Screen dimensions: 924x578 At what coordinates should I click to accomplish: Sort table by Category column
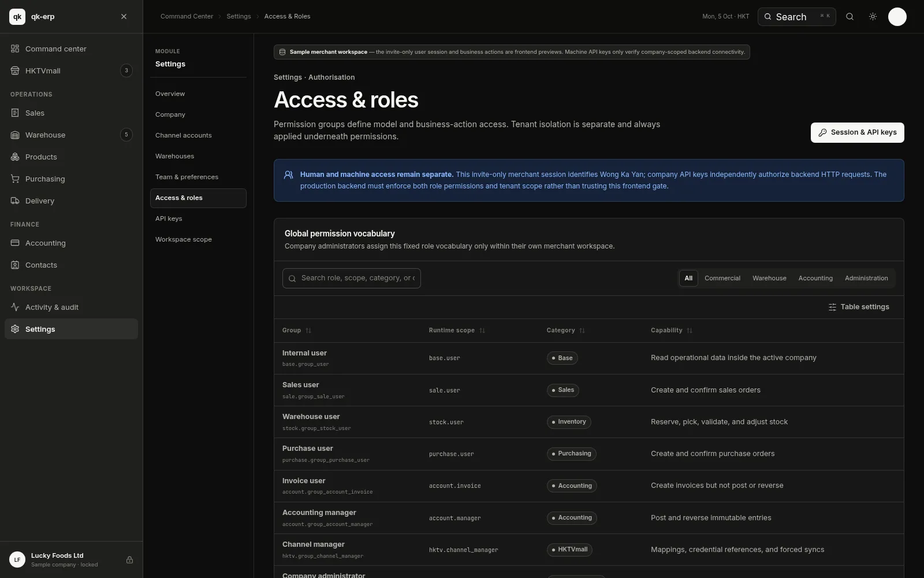point(566,331)
